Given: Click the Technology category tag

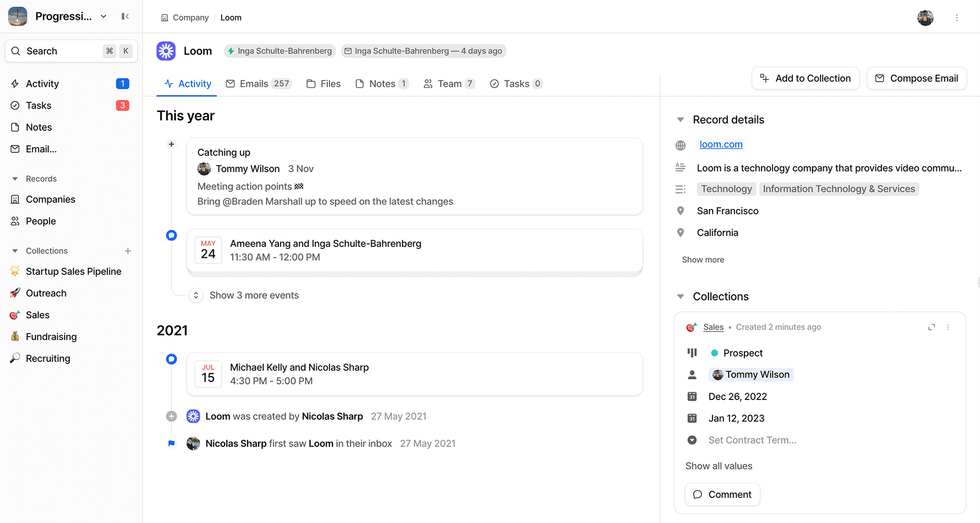Looking at the screenshot, I should click(x=726, y=189).
